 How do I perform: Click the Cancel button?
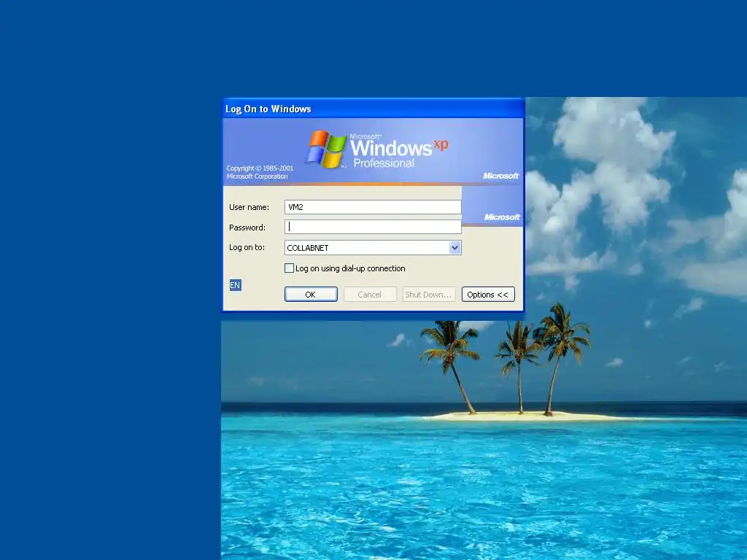click(370, 295)
